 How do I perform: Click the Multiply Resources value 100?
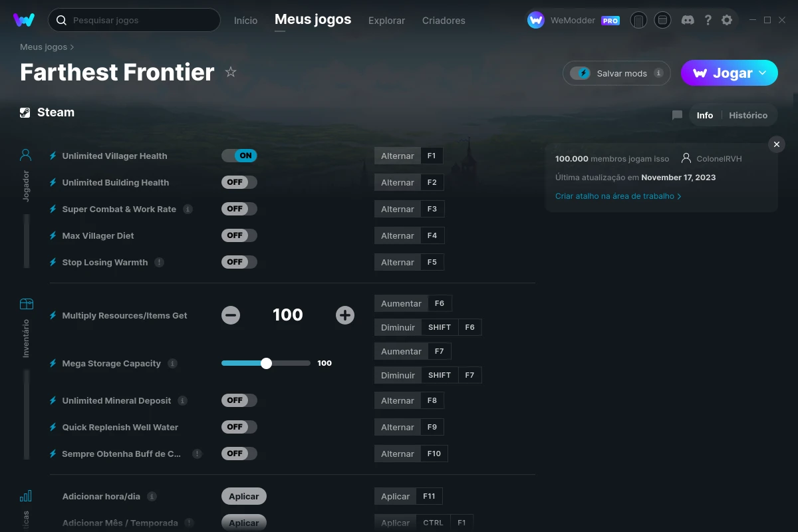pyautogui.click(x=288, y=315)
